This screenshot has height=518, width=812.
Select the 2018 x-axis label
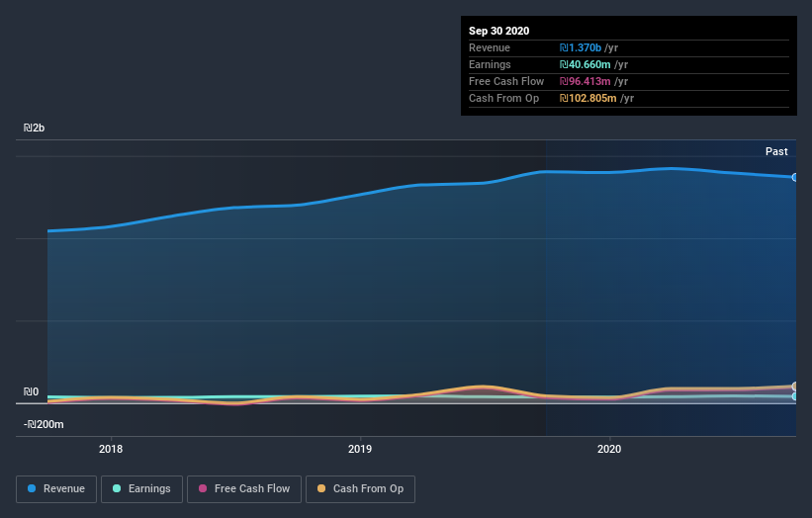(111, 449)
